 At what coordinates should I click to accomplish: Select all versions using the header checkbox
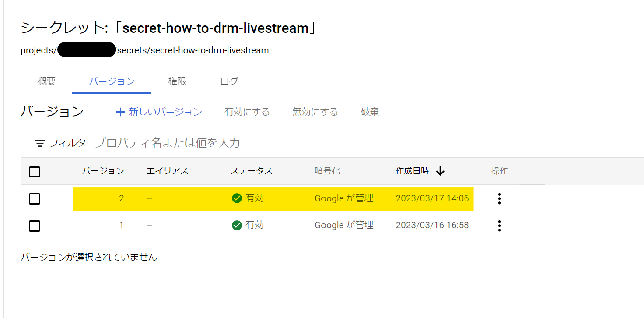(35, 172)
